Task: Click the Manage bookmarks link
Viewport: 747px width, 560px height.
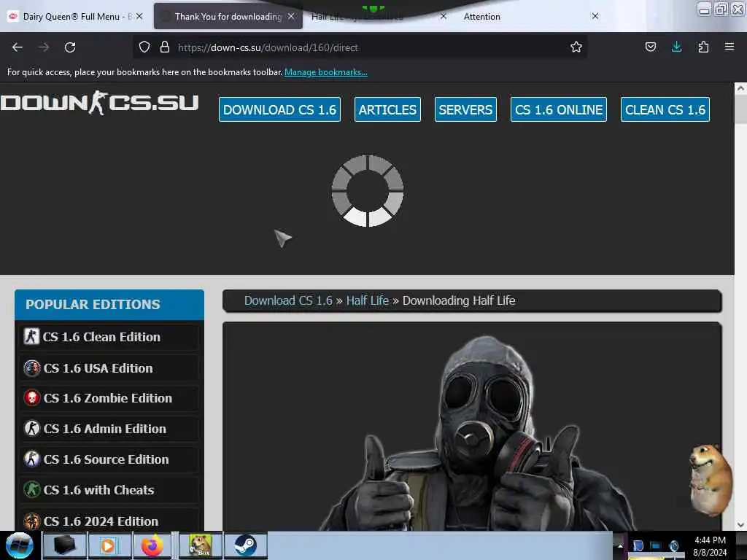Action: pos(326,72)
